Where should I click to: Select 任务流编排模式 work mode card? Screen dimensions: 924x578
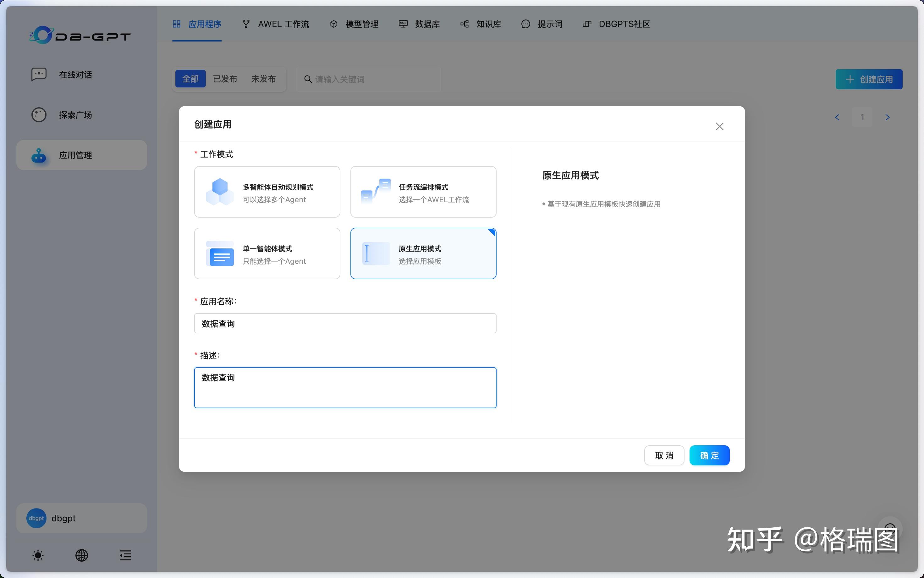[423, 192]
